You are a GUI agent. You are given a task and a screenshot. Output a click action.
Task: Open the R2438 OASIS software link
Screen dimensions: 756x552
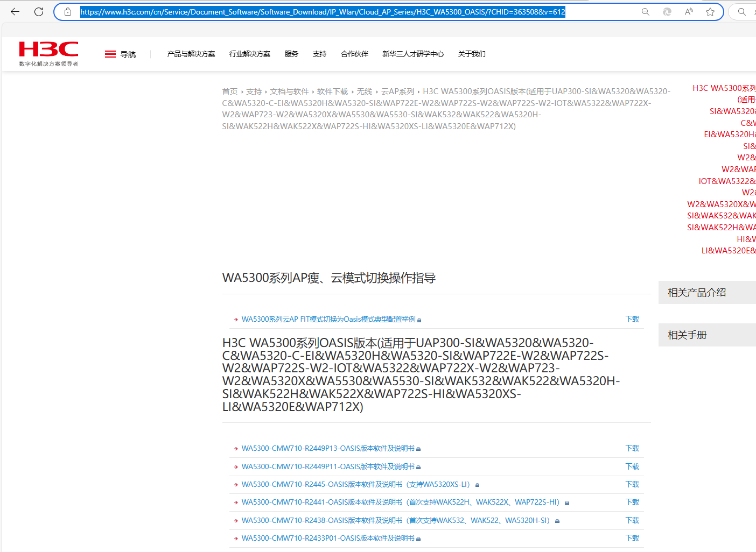pyautogui.click(x=396, y=520)
